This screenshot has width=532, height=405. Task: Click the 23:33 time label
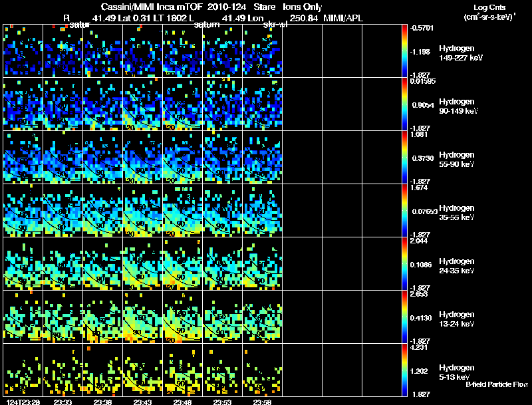[63, 402]
